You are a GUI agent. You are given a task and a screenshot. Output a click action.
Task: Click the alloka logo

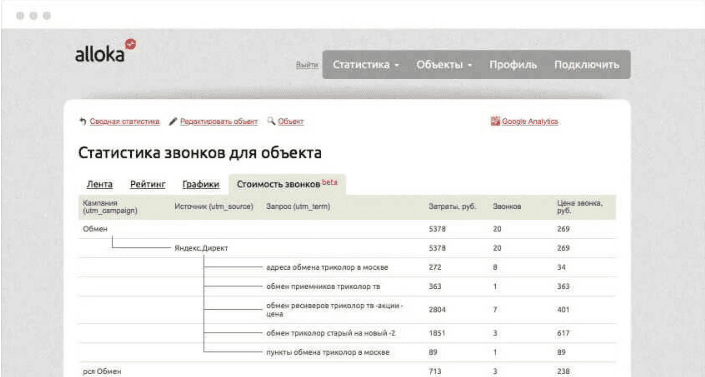coord(105,51)
